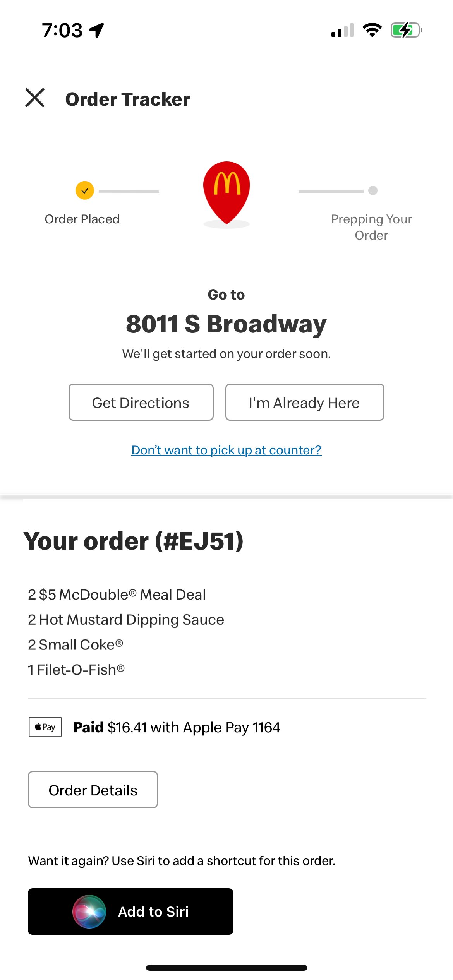This screenshot has height=980, width=453.
Task: Tap the Prepping Your Order step dot
Action: [373, 190]
